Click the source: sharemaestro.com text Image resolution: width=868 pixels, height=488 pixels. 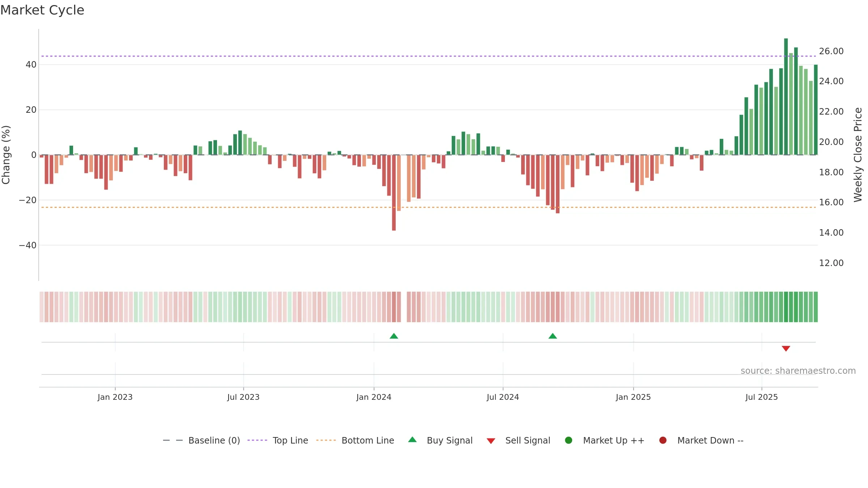tap(798, 371)
